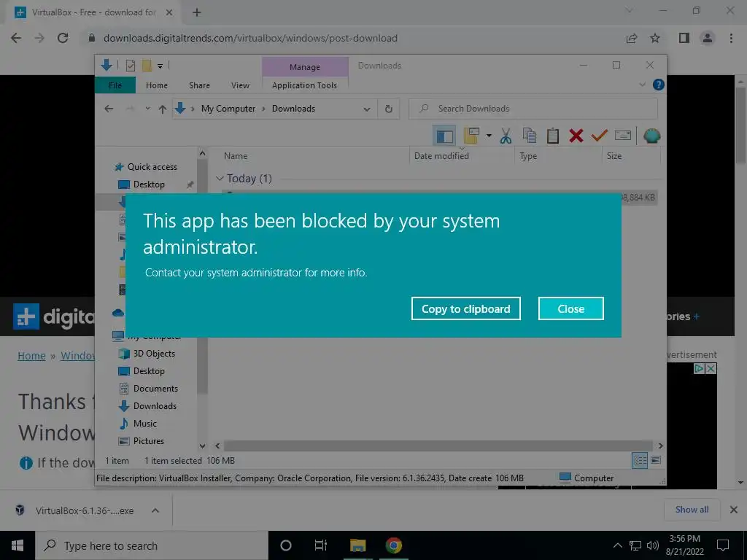Open quick access toolbar customize dropdown
The height and width of the screenshot is (560, 747).
[x=160, y=66]
